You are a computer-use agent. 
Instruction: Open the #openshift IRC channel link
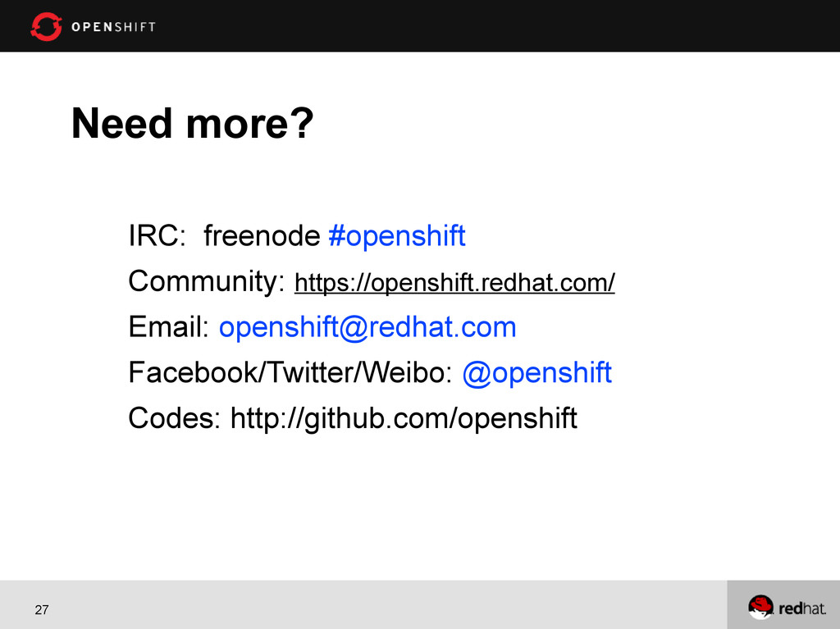(x=396, y=235)
